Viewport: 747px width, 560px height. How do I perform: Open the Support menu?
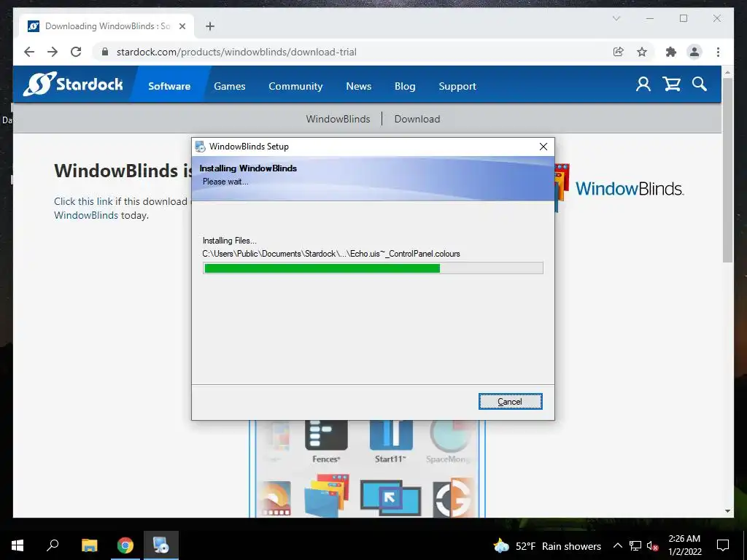457,86
